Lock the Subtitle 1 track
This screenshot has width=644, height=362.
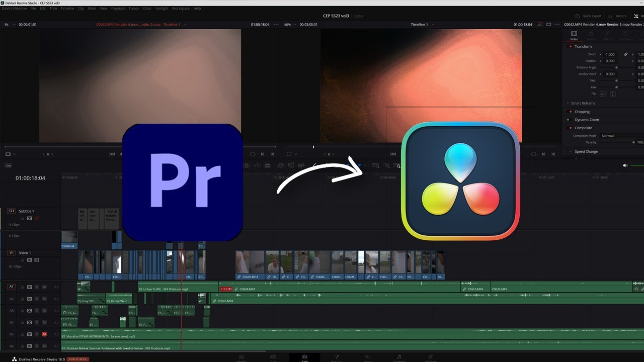(x=22, y=218)
